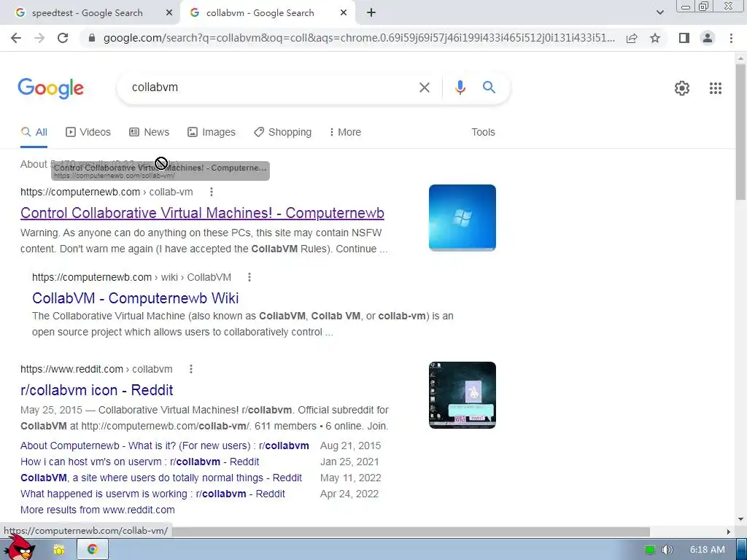Open the Angry Birds start button
This screenshot has width=747, height=560.
pyautogui.click(x=19, y=548)
